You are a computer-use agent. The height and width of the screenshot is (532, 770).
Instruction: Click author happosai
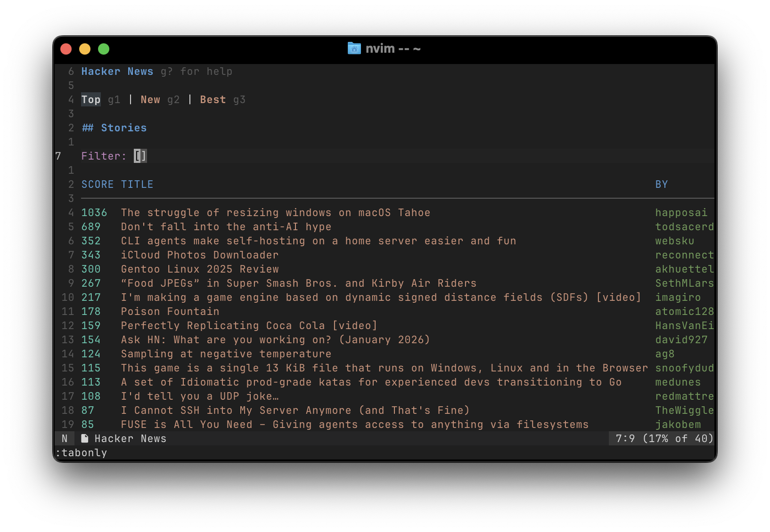point(681,212)
